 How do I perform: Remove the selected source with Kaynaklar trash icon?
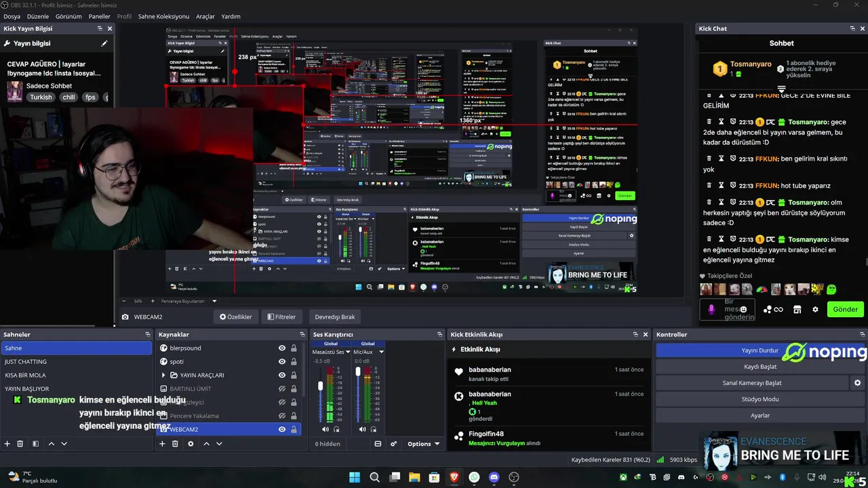point(175,444)
